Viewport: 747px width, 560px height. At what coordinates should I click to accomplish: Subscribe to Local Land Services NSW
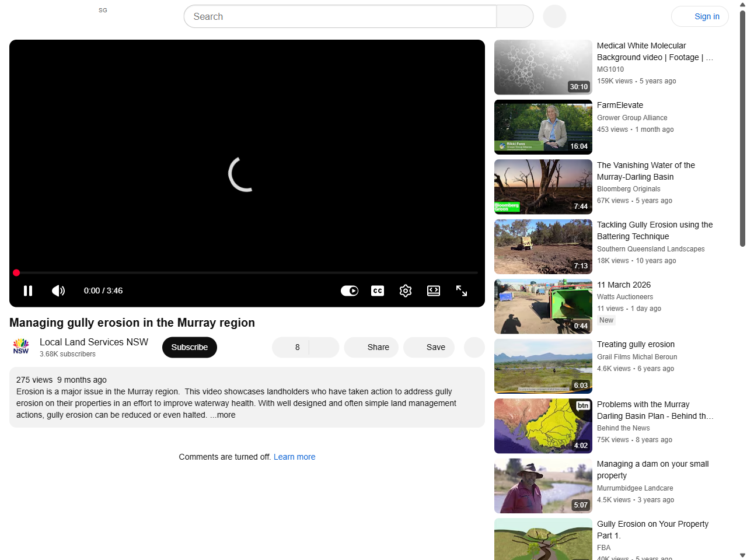(x=189, y=347)
